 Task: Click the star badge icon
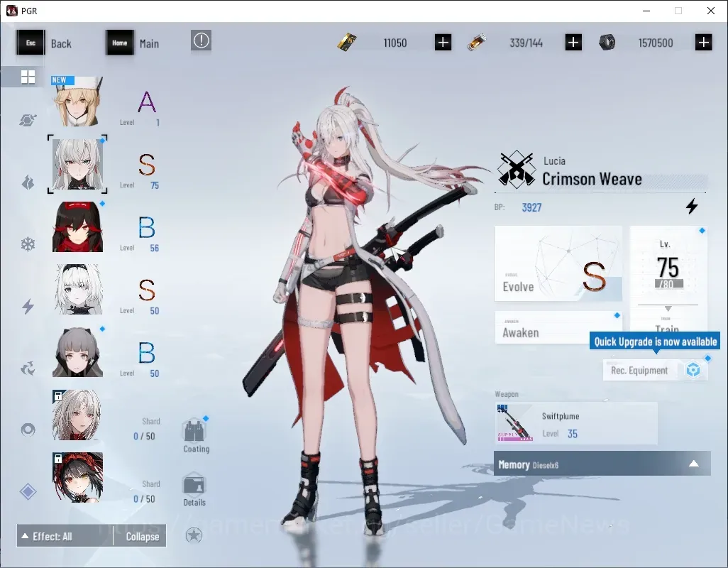coord(194,535)
